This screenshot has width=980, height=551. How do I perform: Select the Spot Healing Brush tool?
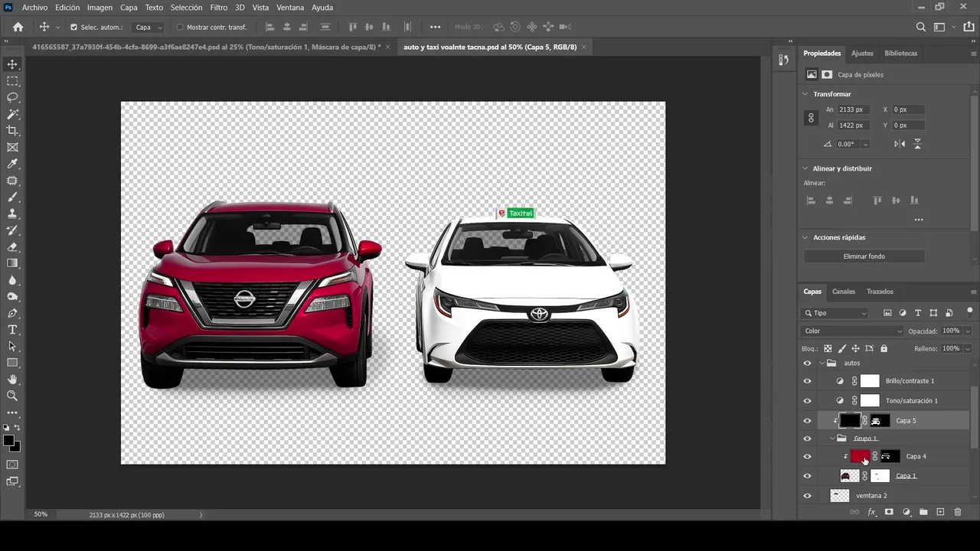point(12,181)
